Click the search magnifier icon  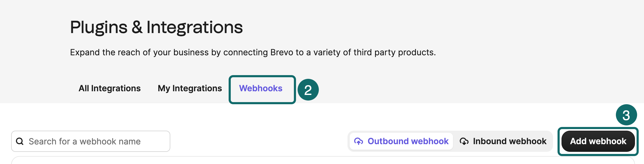click(x=20, y=141)
